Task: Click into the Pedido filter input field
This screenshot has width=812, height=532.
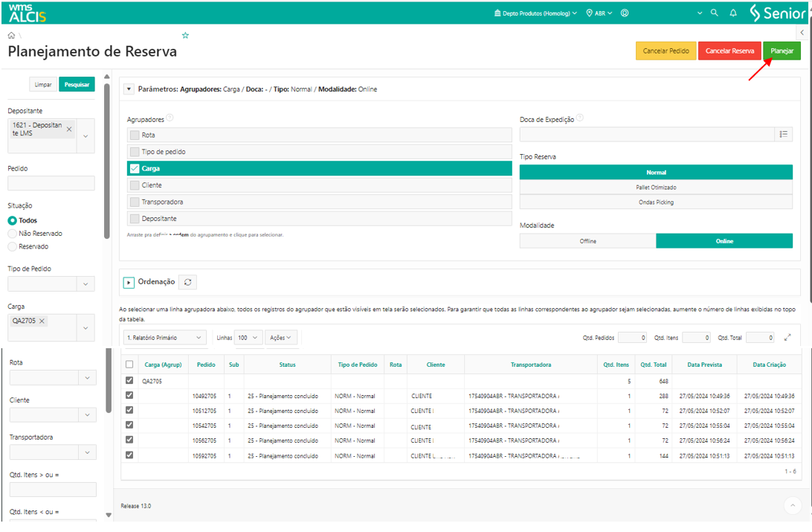Action: (51, 183)
